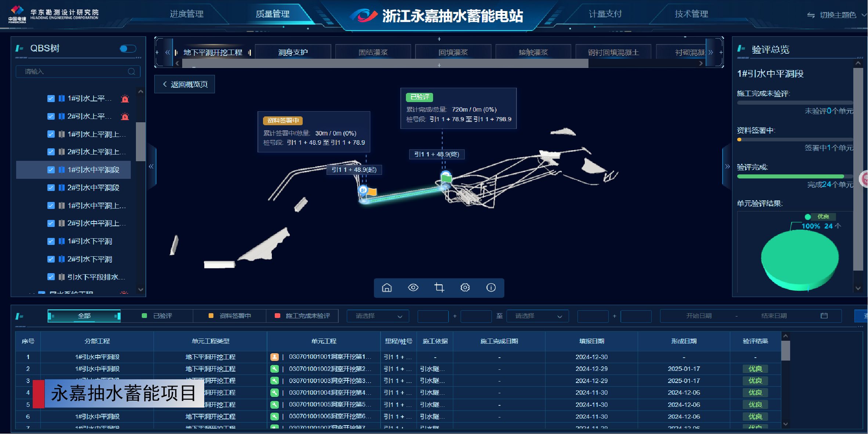868x434 pixels.
Task: Filter by the 已验评 status button
Action: click(x=157, y=316)
